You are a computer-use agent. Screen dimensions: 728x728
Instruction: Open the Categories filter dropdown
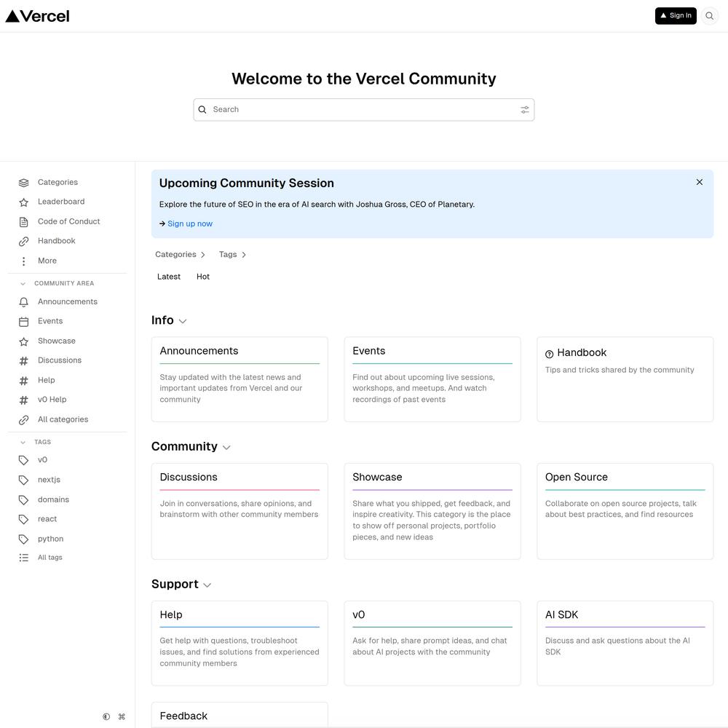pyautogui.click(x=180, y=254)
